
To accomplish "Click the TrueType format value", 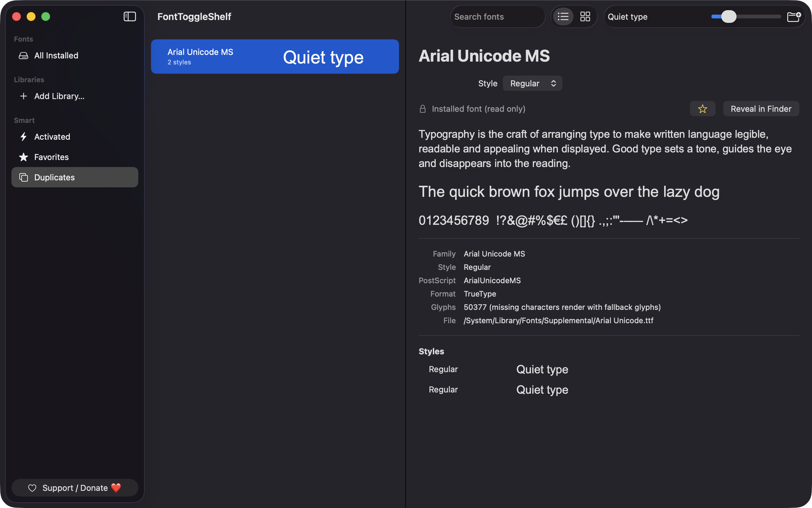I will [x=480, y=294].
